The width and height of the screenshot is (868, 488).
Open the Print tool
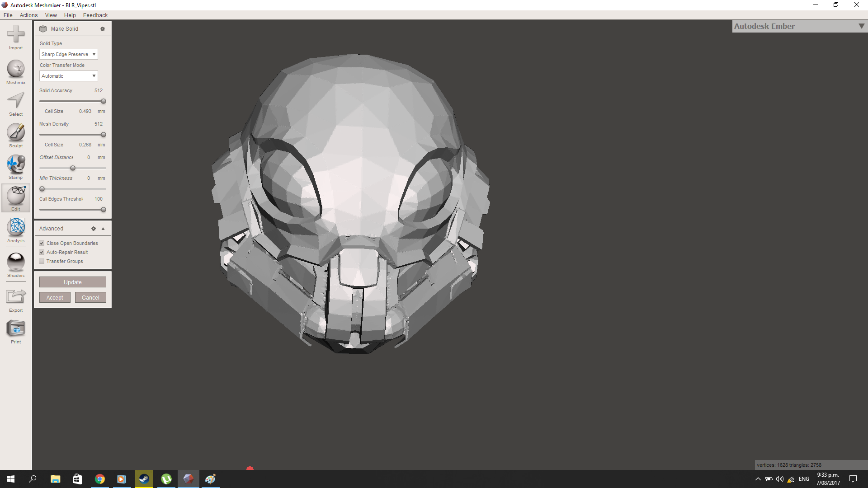click(x=16, y=332)
